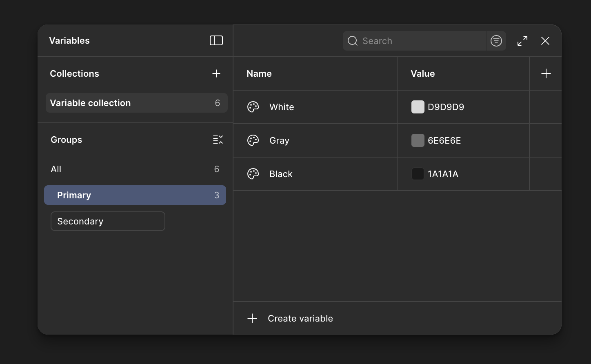
Task: Collapse all groups using the list icon
Action: tap(218, 140)
